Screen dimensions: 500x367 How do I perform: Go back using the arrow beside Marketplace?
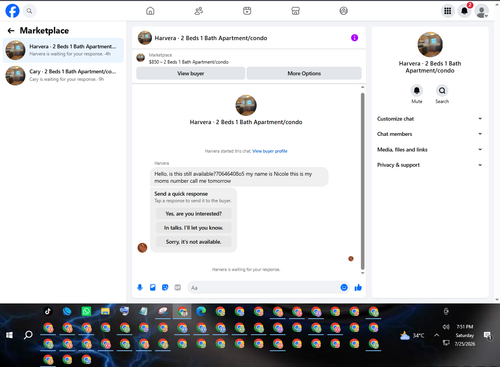[11, 31]
